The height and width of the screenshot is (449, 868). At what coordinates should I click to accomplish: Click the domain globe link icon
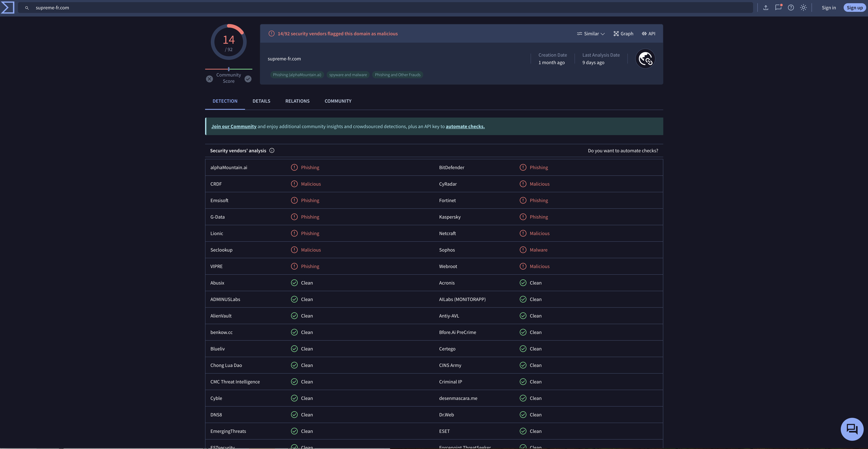point(645,59)
